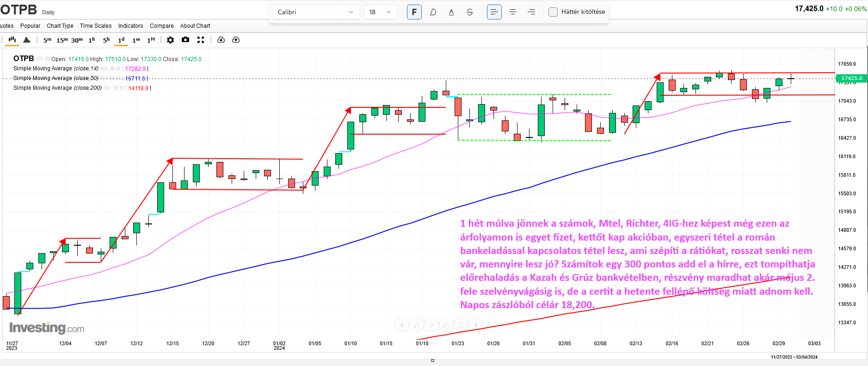The image size is (868, 366).
Task: Hide the SMA (close,200) line
Action: point(107,88)
